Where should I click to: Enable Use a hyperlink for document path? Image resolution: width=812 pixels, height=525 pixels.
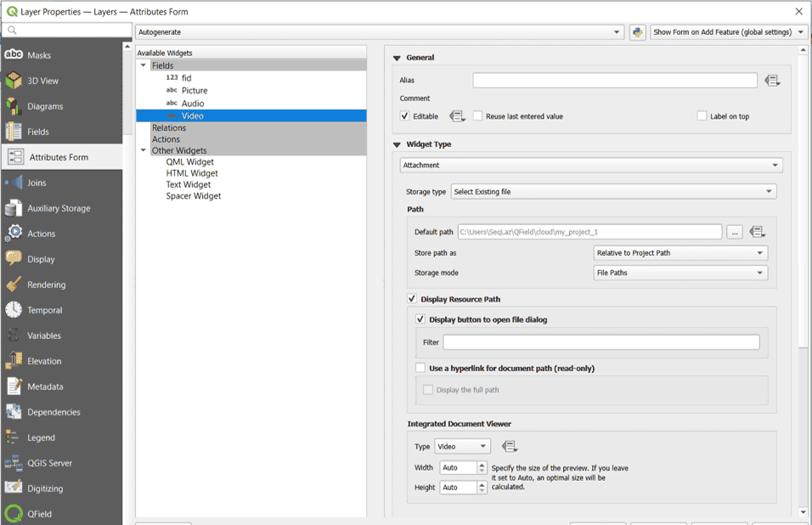pos(420,369)
